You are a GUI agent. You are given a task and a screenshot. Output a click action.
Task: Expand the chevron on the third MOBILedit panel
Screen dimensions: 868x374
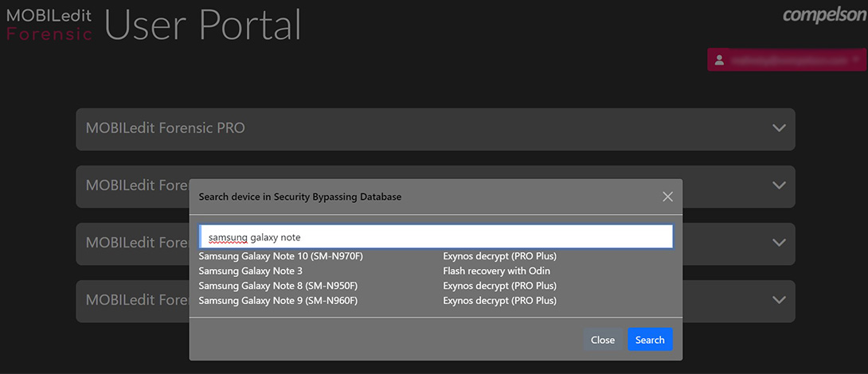coord(779,243)
